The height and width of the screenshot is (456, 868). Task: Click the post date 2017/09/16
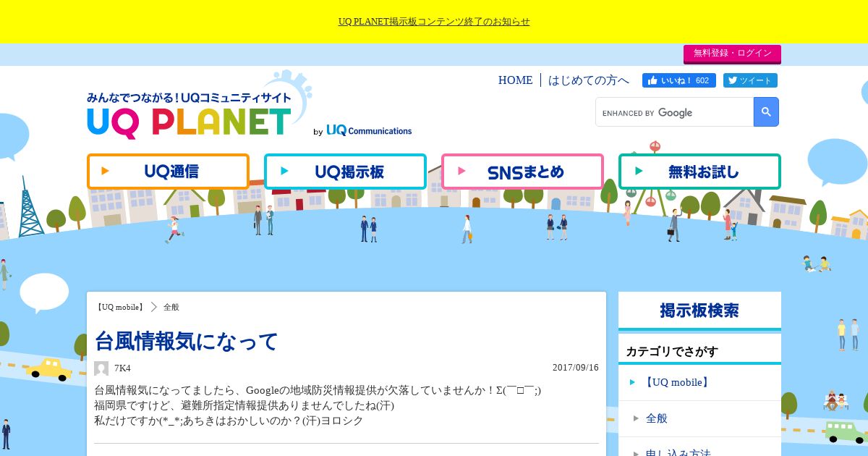576,368
